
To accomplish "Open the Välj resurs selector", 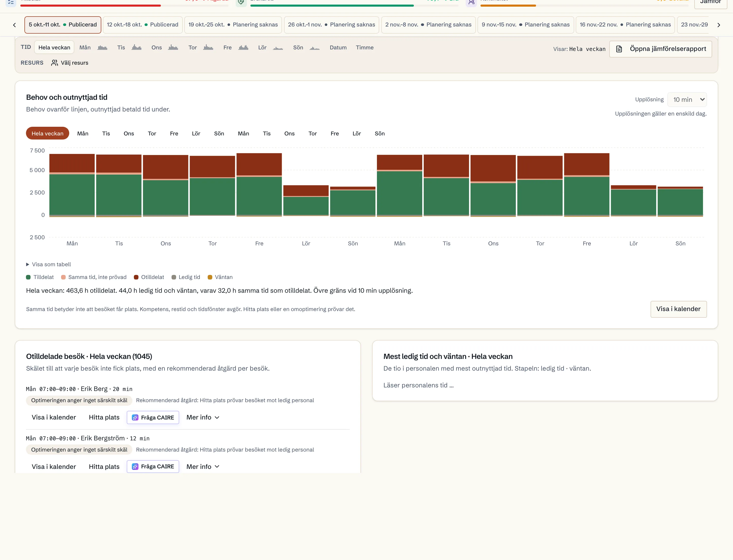I will point(70,63).
